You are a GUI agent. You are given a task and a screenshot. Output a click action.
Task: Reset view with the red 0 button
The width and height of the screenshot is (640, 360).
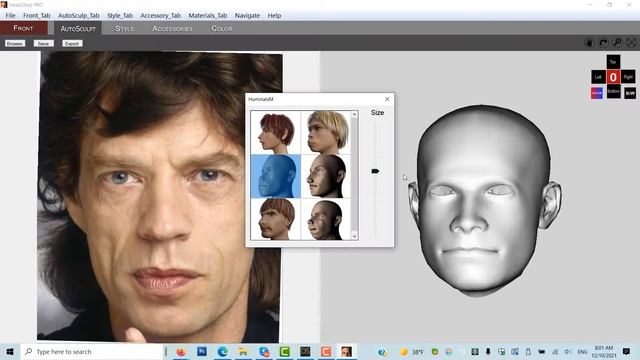tap(613, 77)
